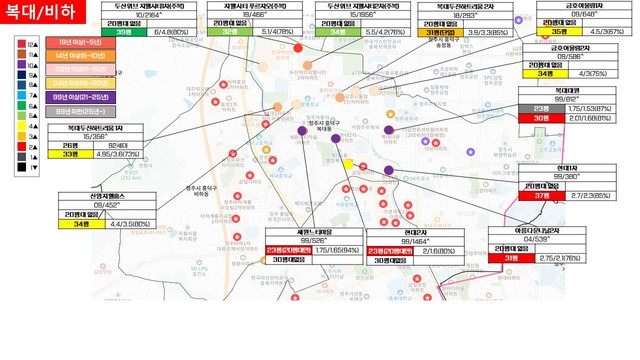Click purple star marker beside 금호어울림1차 box
640x360 pixels.
point(518,20)
